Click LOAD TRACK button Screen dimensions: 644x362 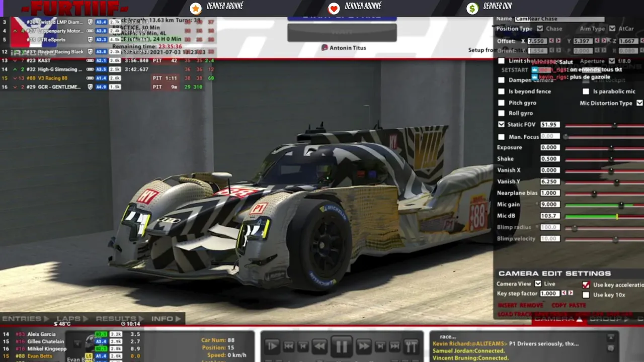point(515,314)
